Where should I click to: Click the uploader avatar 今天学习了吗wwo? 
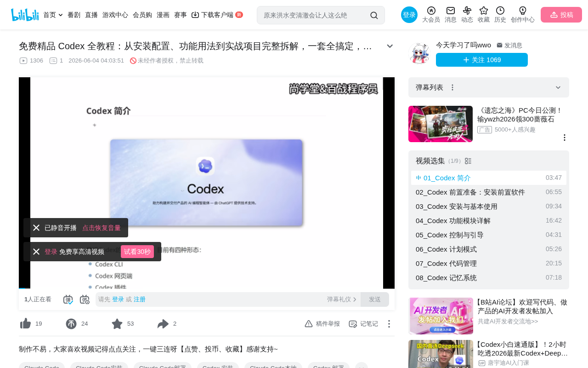pos(419,53)
